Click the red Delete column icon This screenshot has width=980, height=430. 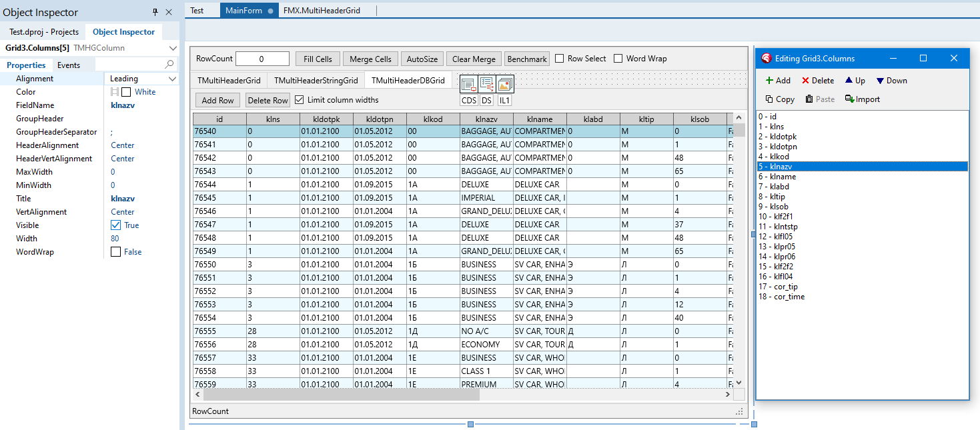click(805, 81)
